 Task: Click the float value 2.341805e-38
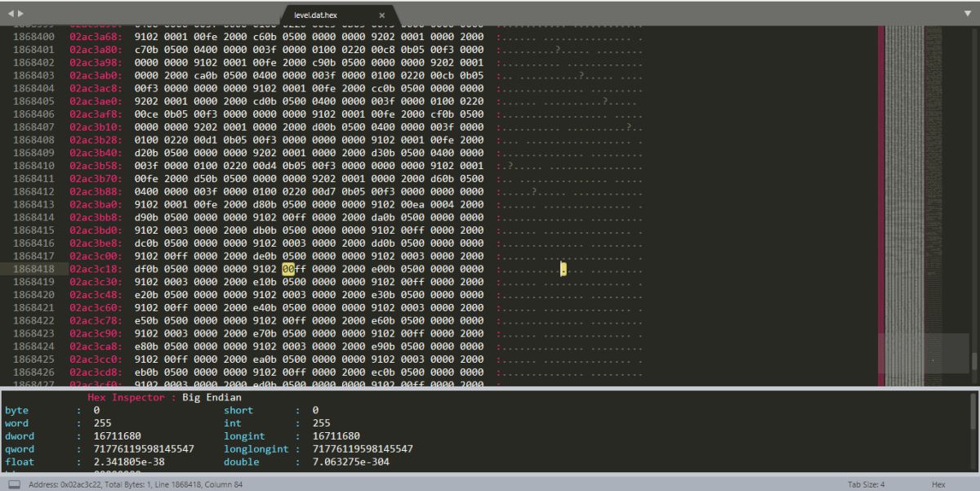[129, 462]
